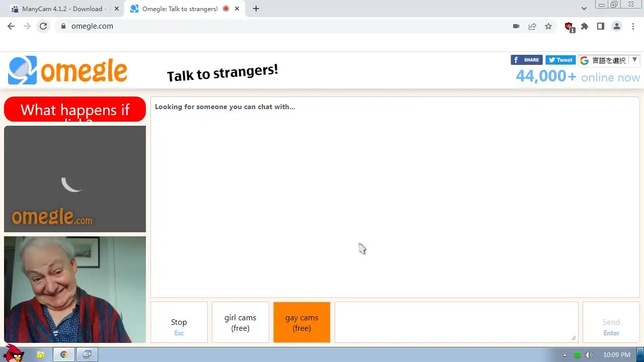644x362 pixels.
Task: Show hidden system tray icons
Action: point(565,355)
